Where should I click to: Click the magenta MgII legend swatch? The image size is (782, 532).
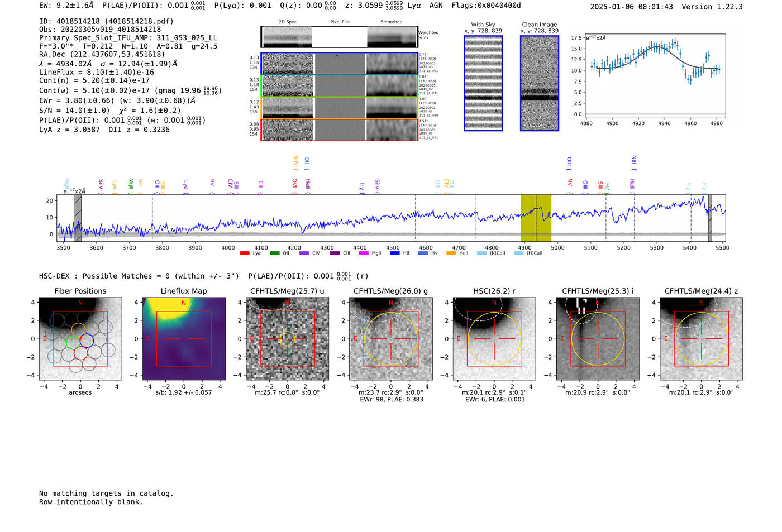tap(364, 253)
